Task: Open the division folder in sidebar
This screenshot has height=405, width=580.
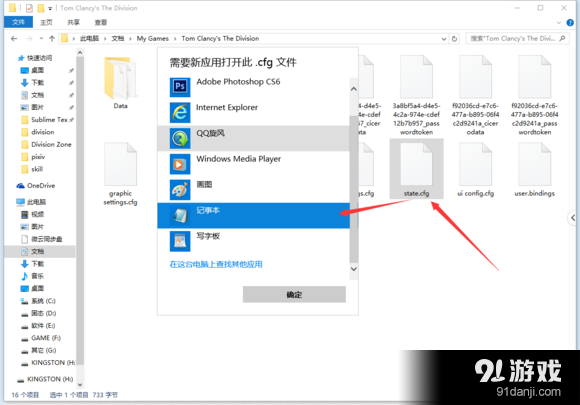Action: click(38, 132)
